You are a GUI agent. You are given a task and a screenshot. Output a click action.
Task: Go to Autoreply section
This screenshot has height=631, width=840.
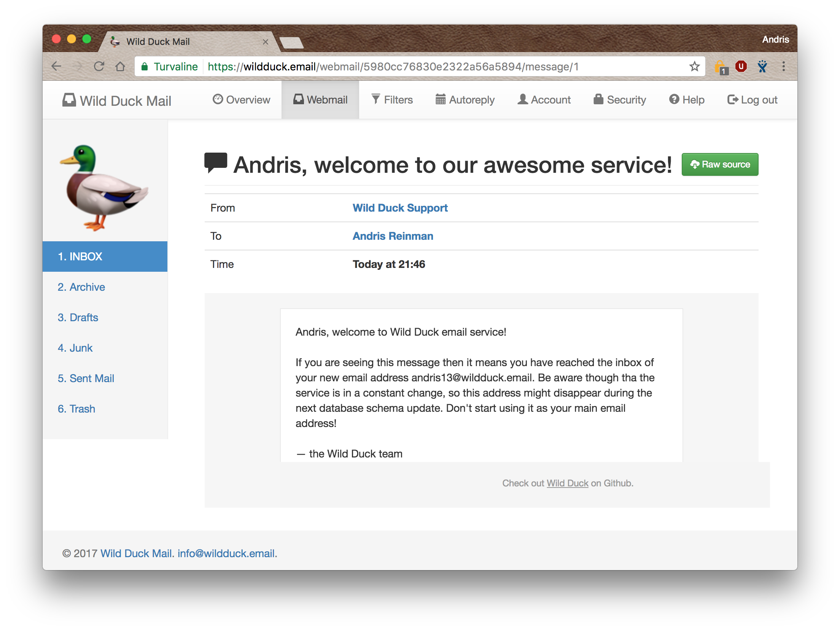point(465,100)
